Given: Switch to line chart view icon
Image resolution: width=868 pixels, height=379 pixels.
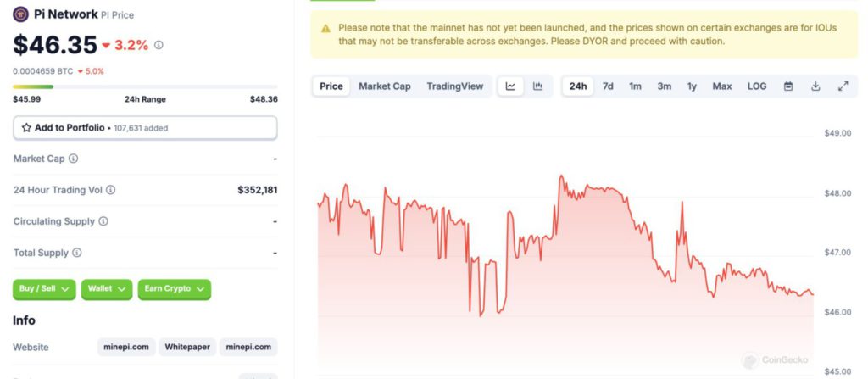Looking at the screenshot, I should coord(510,86).
